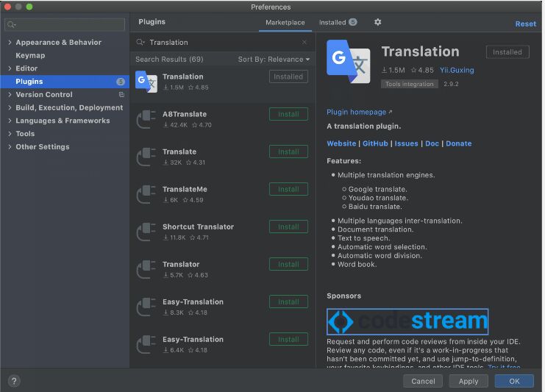Click Reset link at top right
Screen dimensions: 545x392
click(x=526, y=24)
